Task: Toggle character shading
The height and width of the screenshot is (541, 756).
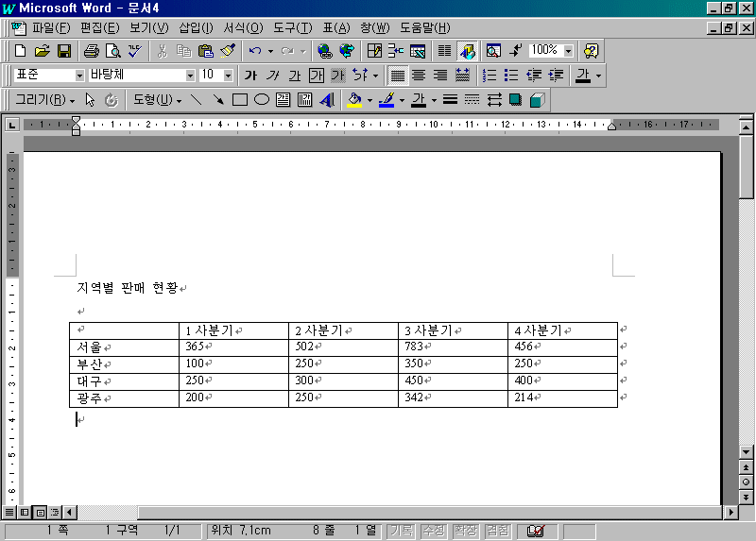Action: tap(338, 76)
